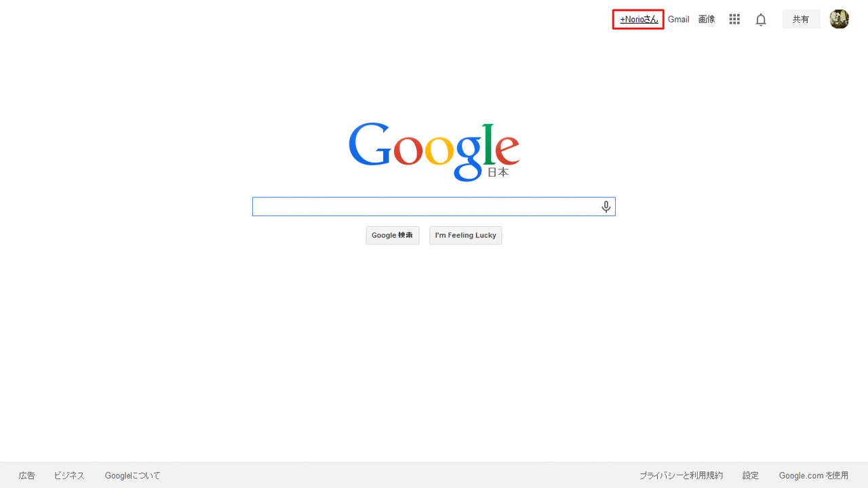Viewport: 868px width, 488px height.
Task: Click the Google Japan logo
Action: 434,152
